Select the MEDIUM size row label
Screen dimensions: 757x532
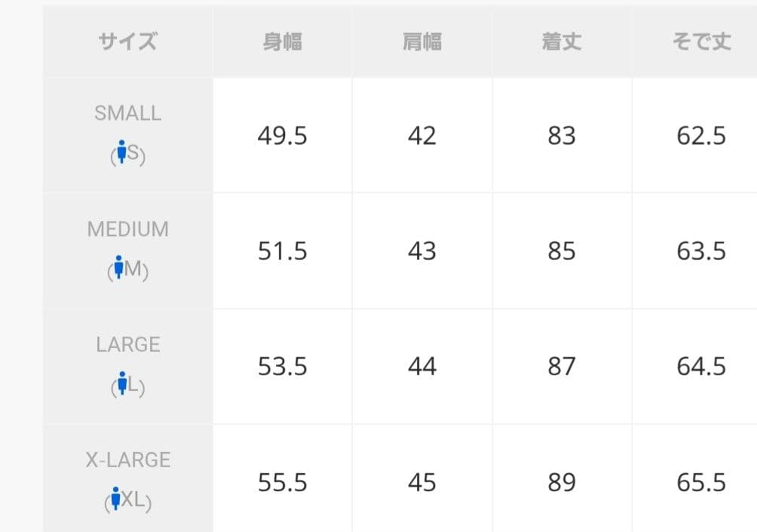[127, 229]
